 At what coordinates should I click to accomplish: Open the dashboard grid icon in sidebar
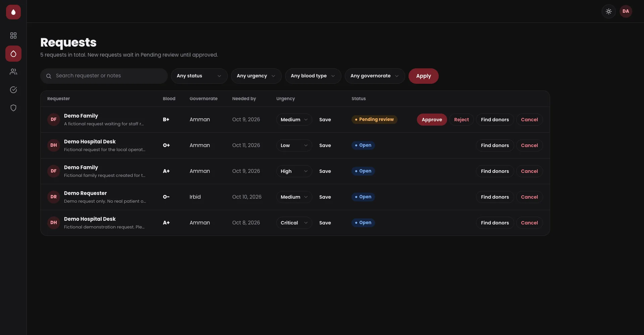(13, 36)
